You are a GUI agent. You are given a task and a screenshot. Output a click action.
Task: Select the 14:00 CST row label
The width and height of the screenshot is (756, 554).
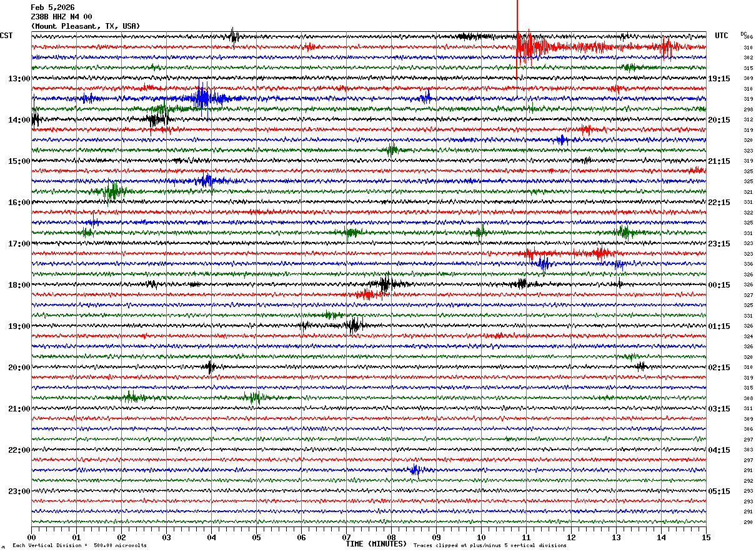(x=19, y=120)
